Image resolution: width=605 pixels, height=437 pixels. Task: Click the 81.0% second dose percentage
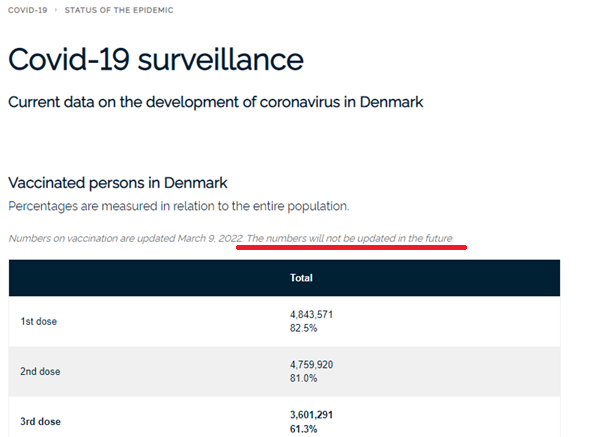(x=303, y=378)
